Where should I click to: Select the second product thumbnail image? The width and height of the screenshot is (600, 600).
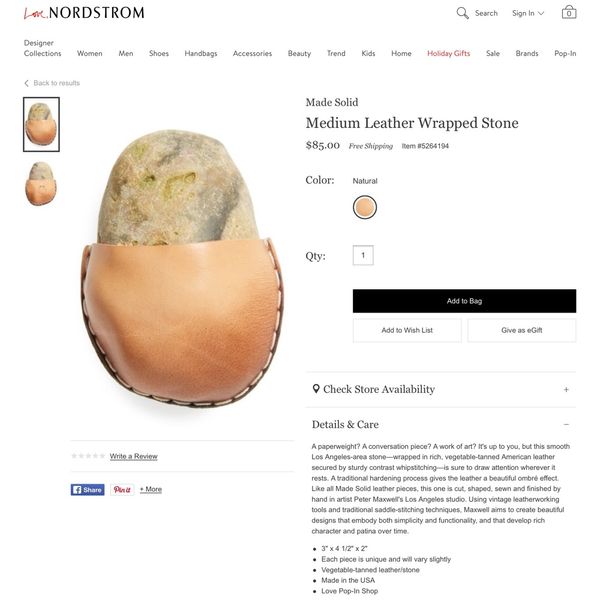[x=41, y=183]
